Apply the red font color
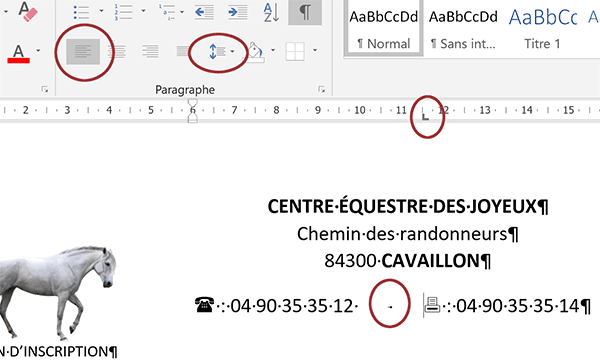Image resolution: width=600 pixels, height=364 pixels. click(x=18, y=54)
